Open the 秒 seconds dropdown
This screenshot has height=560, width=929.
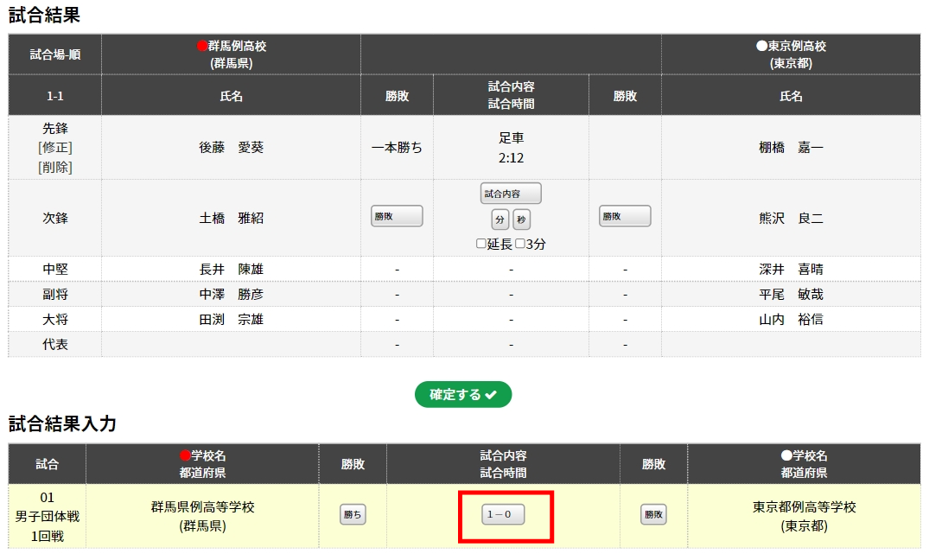[x=521, y=220]
